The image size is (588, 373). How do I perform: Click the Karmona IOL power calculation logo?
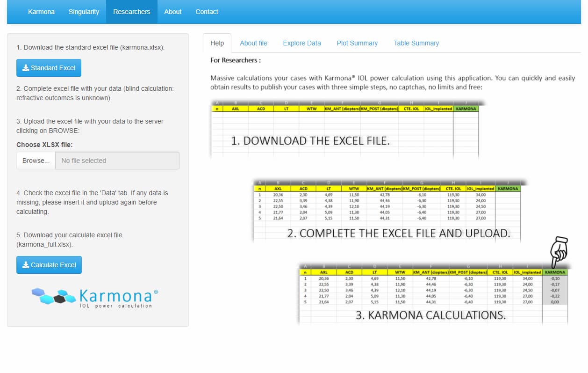click(95, 298)
